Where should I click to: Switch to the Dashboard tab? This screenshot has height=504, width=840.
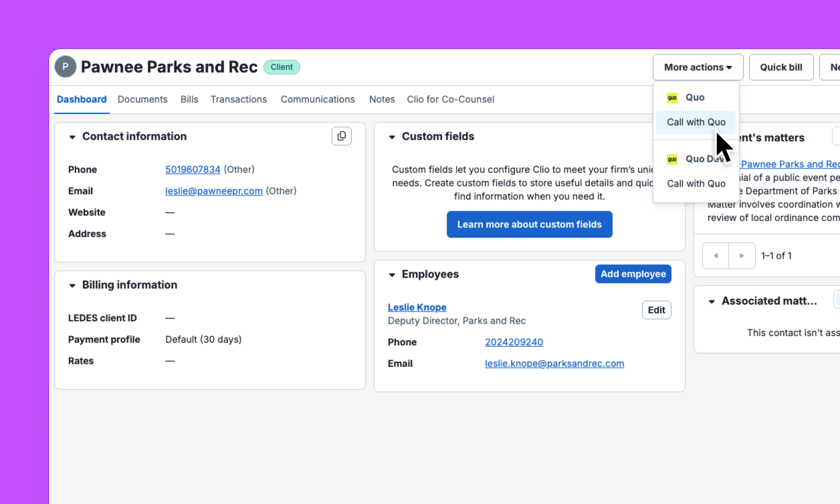pyautogui.click(x=82, y=99)
